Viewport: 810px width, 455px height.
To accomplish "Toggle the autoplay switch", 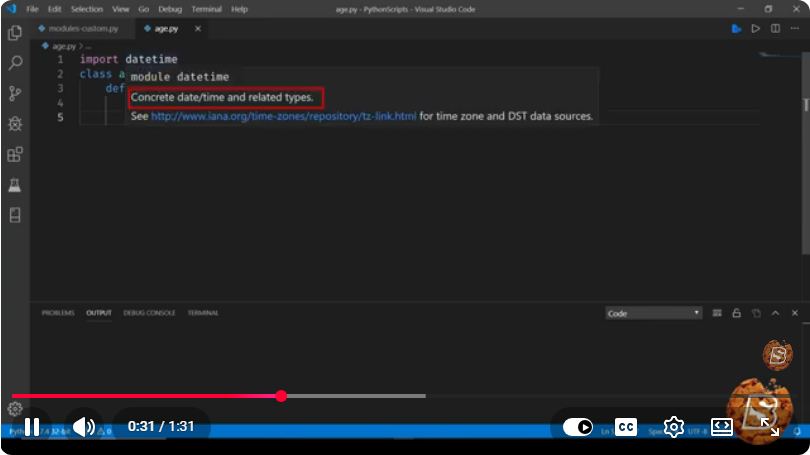I will [578, 427].
